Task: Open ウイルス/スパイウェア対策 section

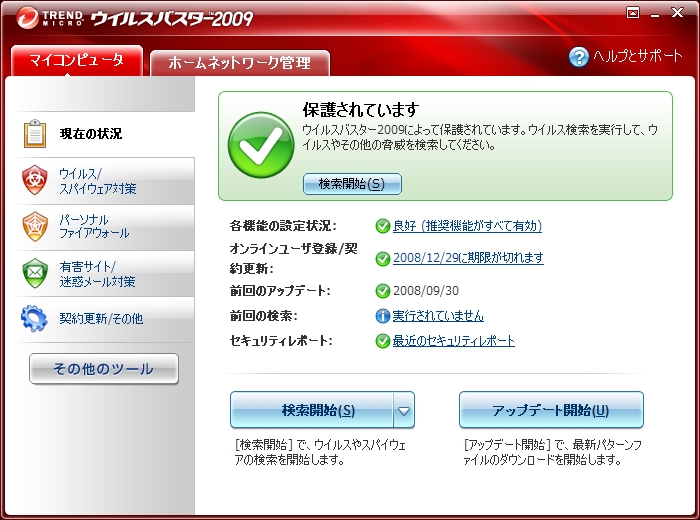Action: [105, 181]
